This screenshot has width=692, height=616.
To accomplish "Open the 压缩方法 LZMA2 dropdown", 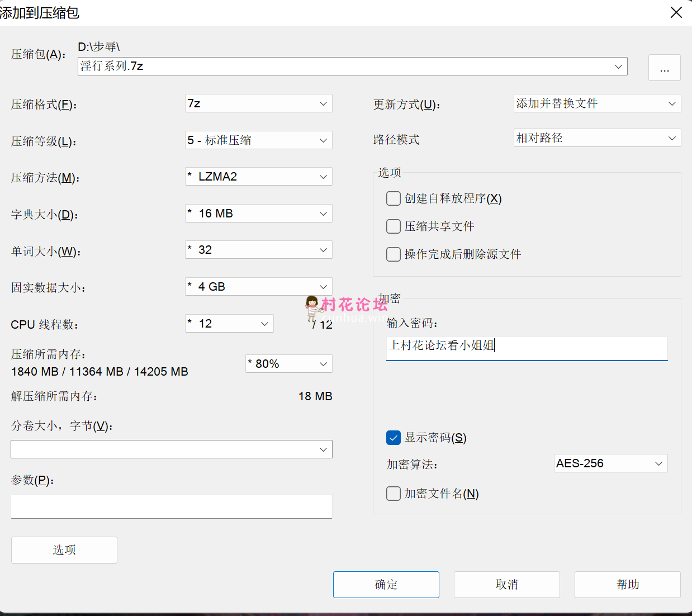I will (x=258, y=177).
